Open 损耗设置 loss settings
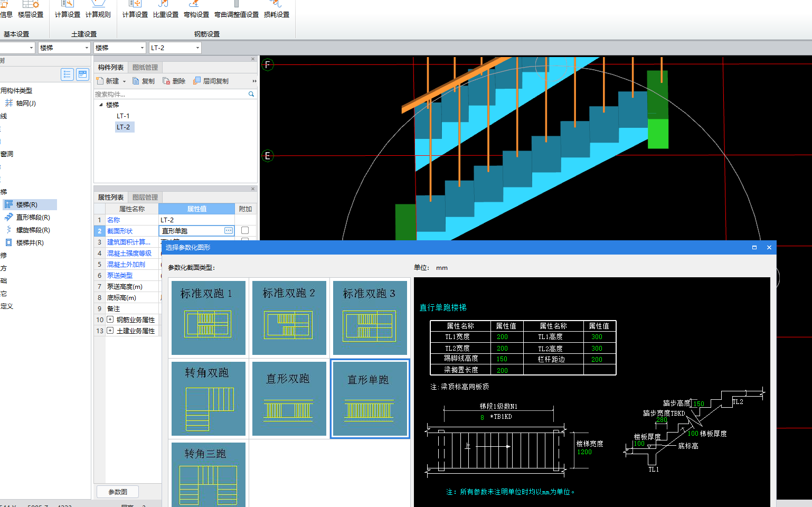 277,10
